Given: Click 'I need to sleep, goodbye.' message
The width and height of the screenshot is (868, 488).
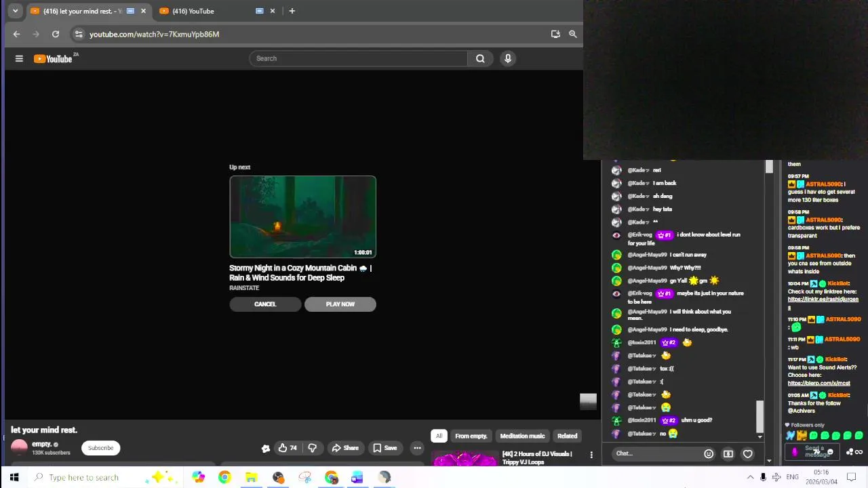Looking at the screenshot, I should [699, 329].
